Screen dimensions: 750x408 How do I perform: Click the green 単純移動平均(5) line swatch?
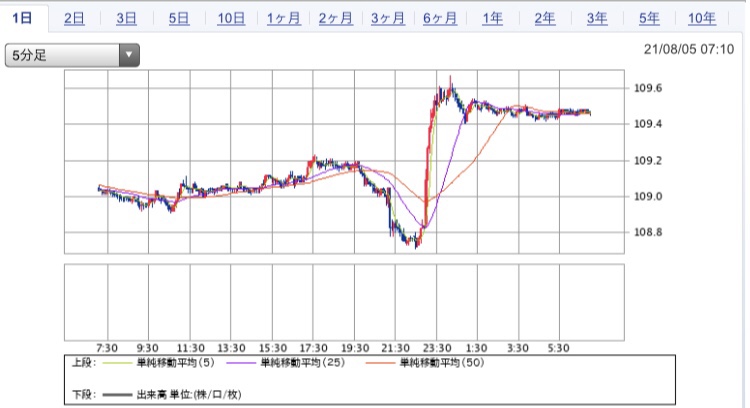(x=117, y=363)
